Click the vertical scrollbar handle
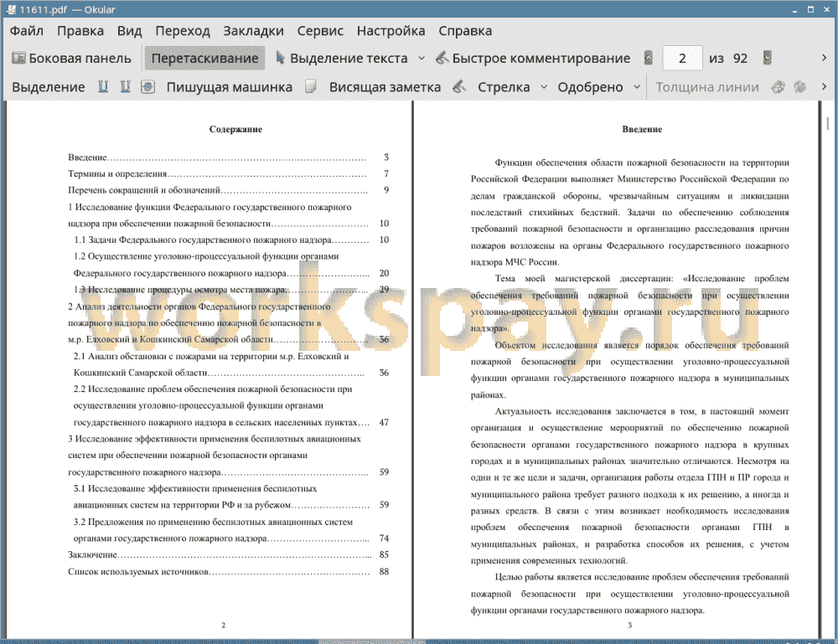Viewport: 838px width, 644px height. pyautogui.click(x=827, y=123)
